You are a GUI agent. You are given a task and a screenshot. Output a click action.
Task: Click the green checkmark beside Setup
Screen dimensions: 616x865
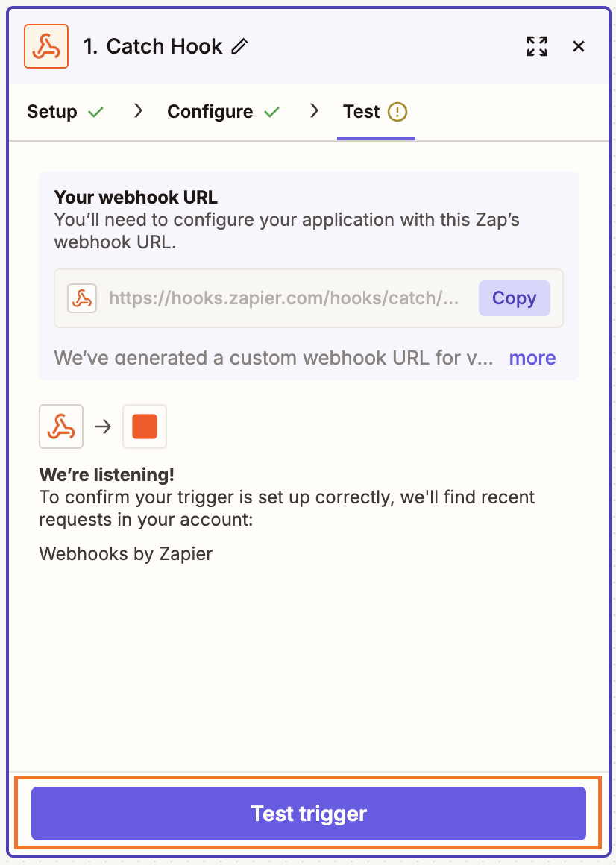coord(95,113)
